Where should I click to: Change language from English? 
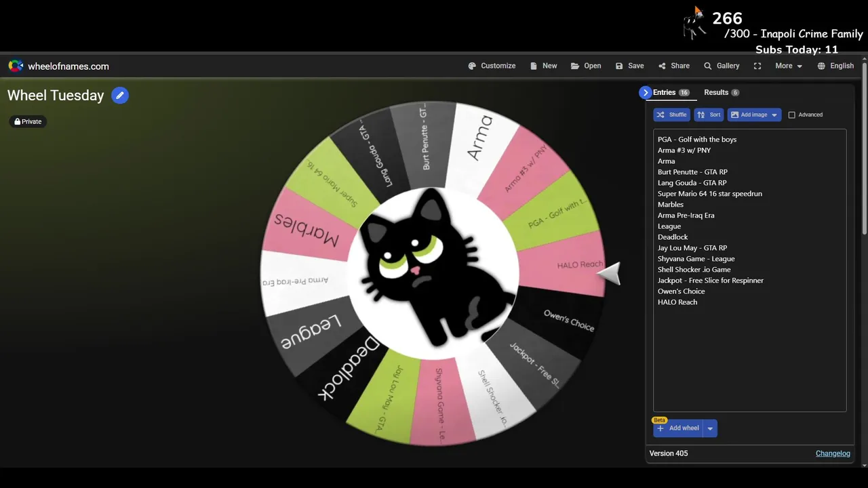click(835, 66)
